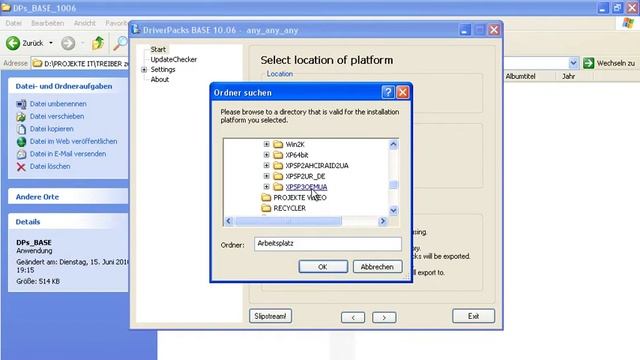Select the XPSP3OEMUA folder name
The width and height of the screenshot is (640, 360).
click(306, 187)
